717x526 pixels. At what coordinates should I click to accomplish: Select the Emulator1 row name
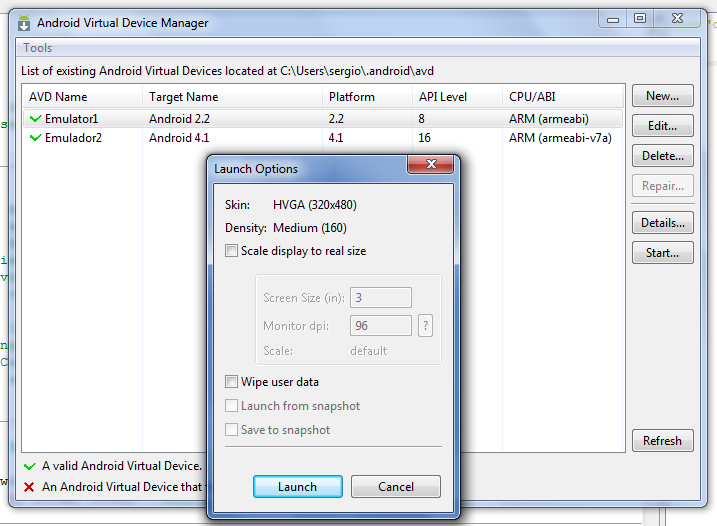pos(71,119)
